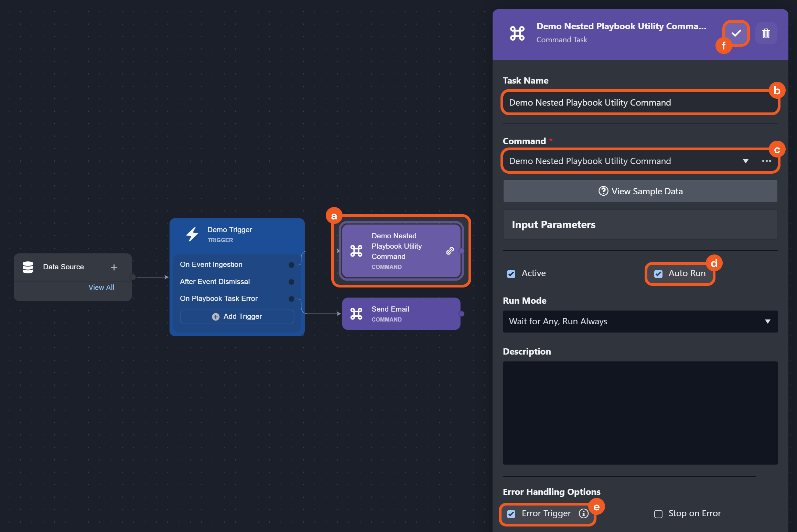Uncheck the Active checkbox
797x532 pixels.
511,274
